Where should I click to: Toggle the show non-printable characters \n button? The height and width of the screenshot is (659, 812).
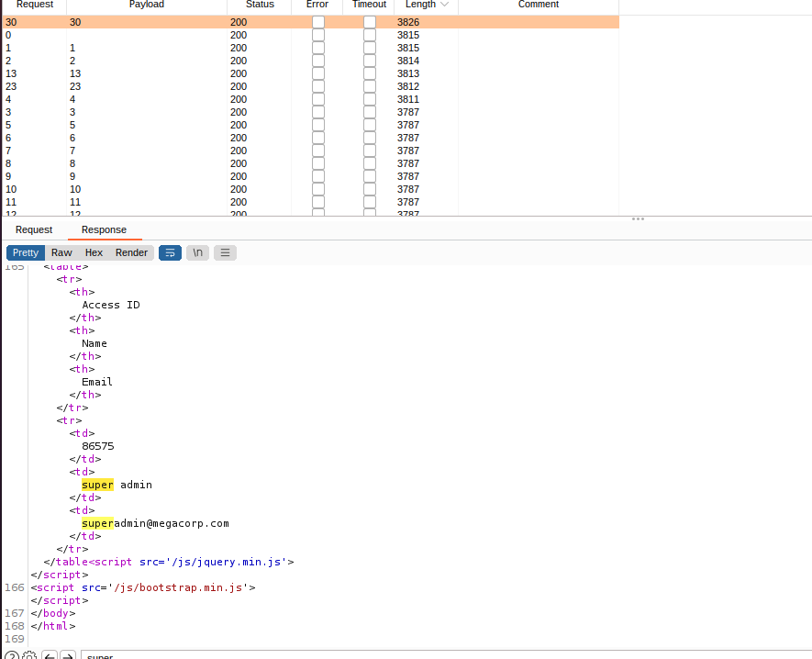click(197, 252)
